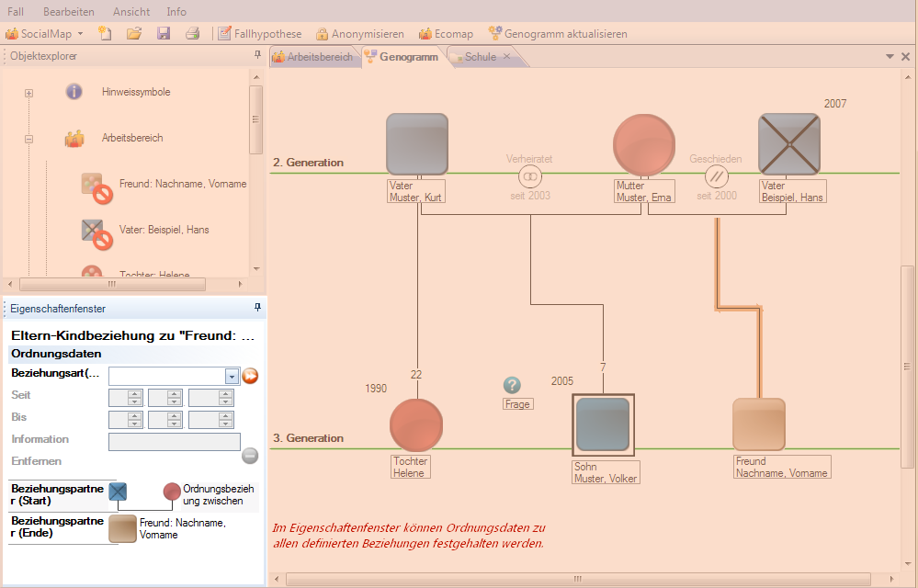This screenshot has width=918, height=588.
Task: Collapse the Arbeitsbereich tree node
Action: click(x=28, y=140)
